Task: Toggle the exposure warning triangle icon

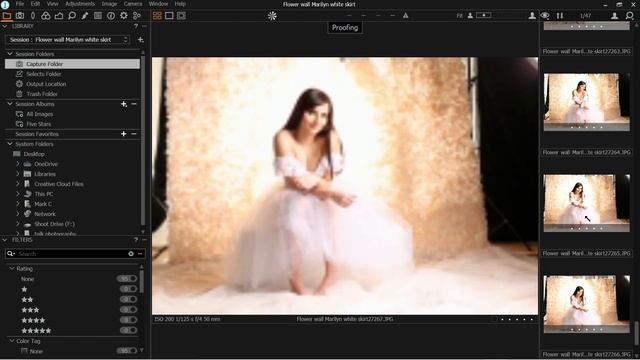Action: pyautogui.click(x=405, y=16)
